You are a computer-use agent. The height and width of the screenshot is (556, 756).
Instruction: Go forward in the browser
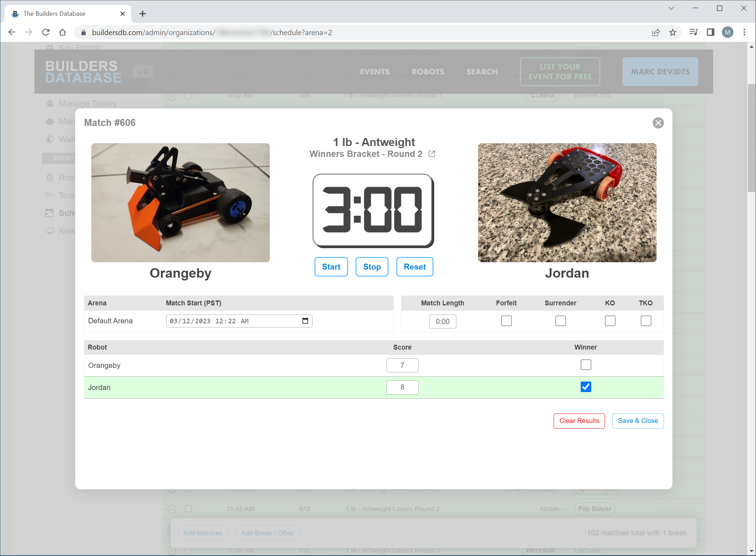pyautogui.click(x=29, y=32)
